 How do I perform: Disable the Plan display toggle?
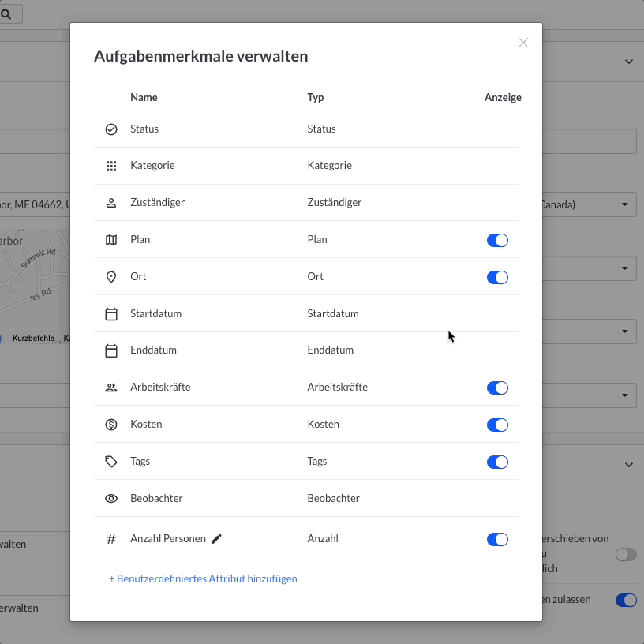pyautogui.click(x=497, y=241)
